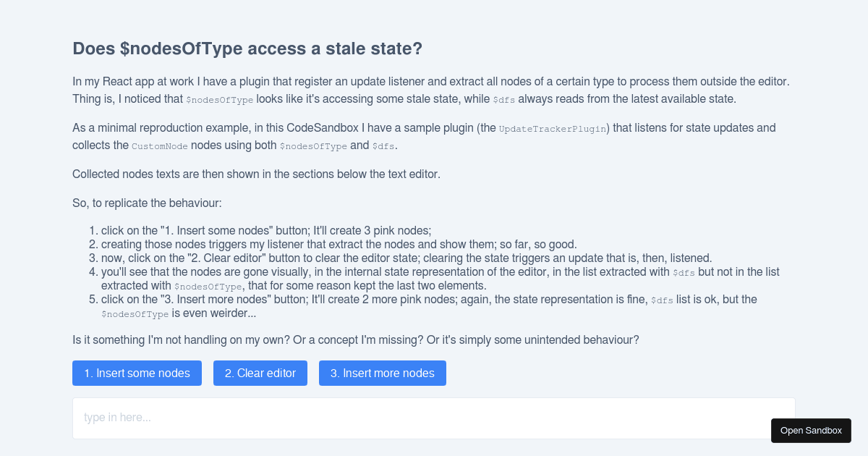
Task: Click the "3. Insert more nodes" button
Action: tap(382, 373)
